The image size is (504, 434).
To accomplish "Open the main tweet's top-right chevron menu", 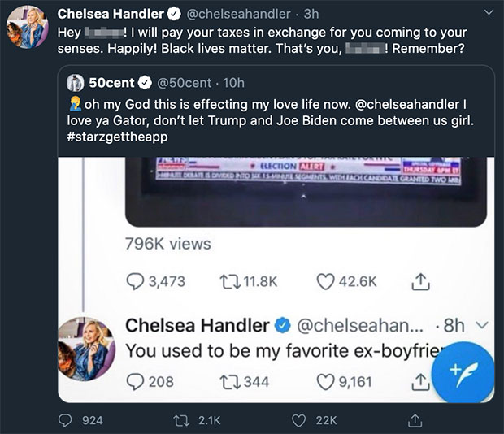I will click(x=487, y=14).
